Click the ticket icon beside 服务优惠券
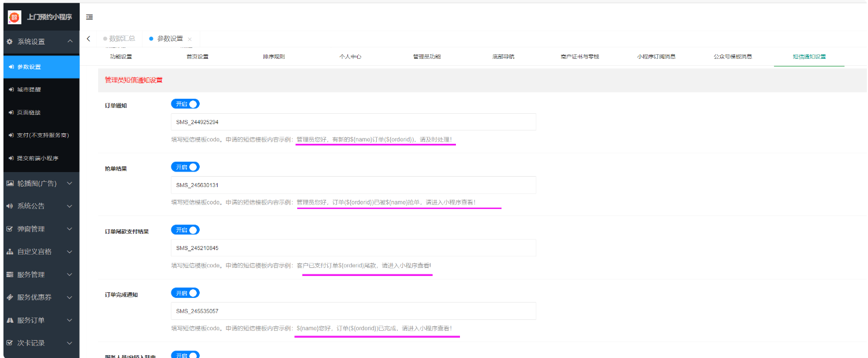This screenshot has height=358, width=868. (10, 297)
